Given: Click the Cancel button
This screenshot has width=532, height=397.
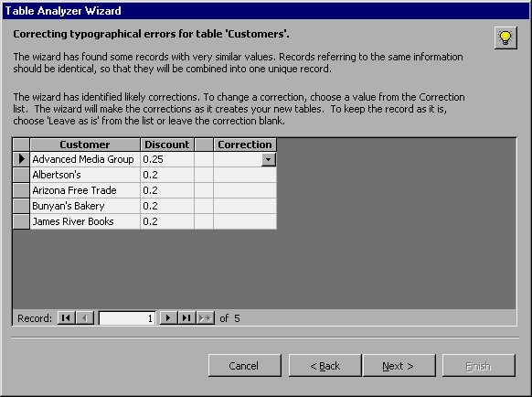Looking at the screenshot, I should point(245,366).
